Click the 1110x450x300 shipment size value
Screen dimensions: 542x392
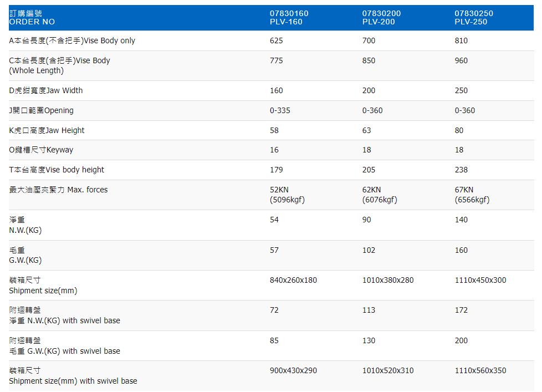(x=480, y=280)
